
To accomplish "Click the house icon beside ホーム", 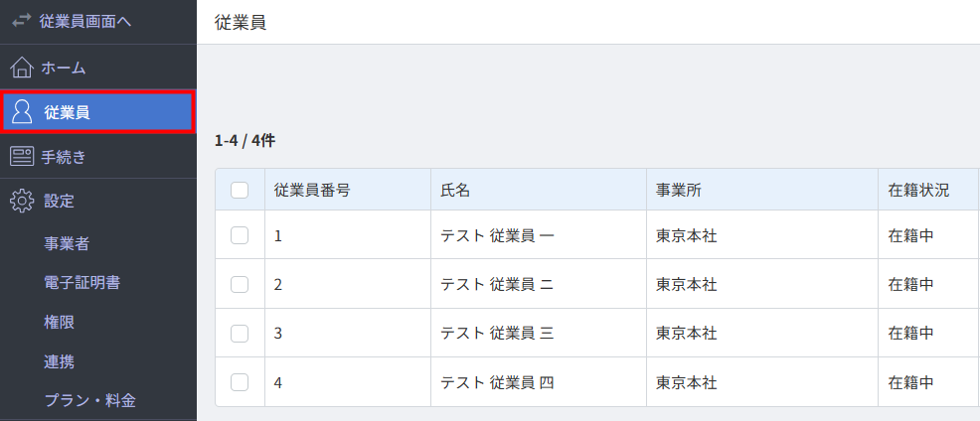I will [22, 68].
